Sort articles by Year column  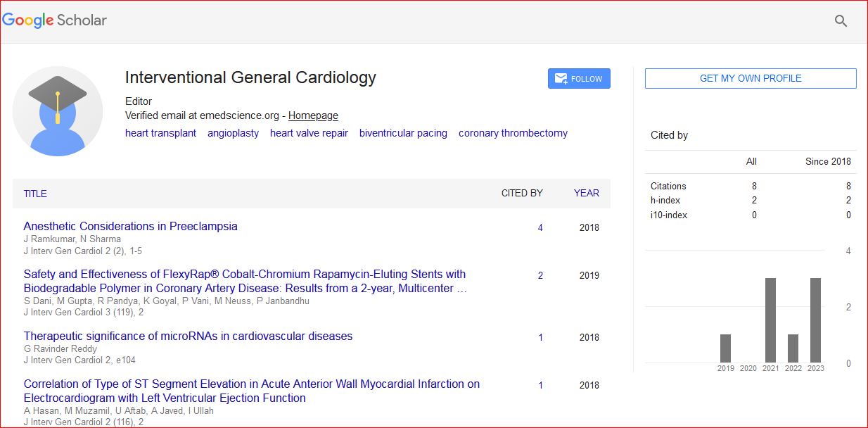(x=586, y=193)
